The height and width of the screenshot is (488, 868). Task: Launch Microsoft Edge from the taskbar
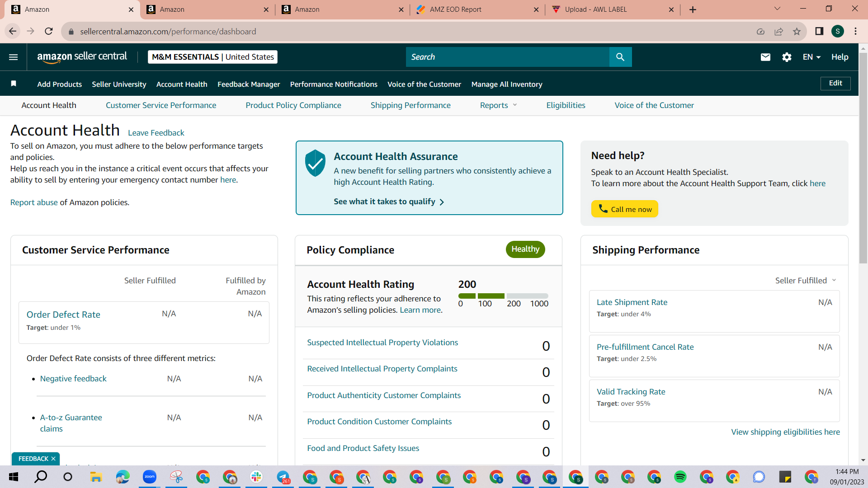coord(123,477)
